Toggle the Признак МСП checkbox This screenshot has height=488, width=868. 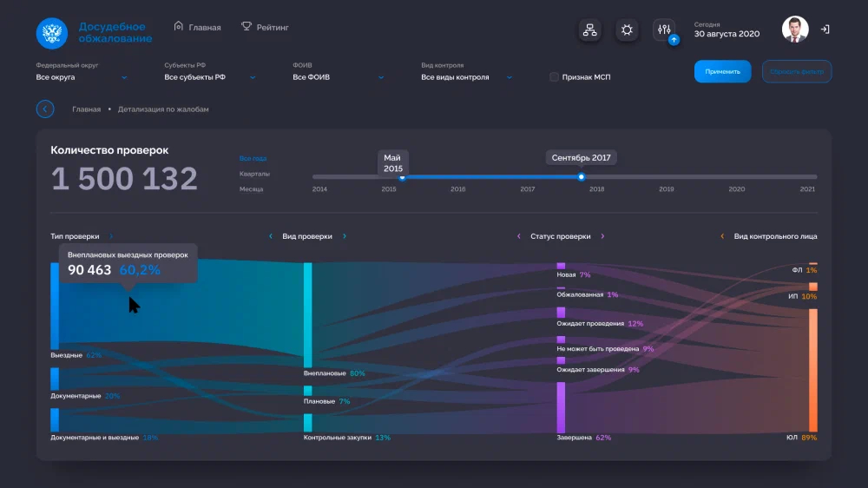pyautogui.click(x=554, y=77)
